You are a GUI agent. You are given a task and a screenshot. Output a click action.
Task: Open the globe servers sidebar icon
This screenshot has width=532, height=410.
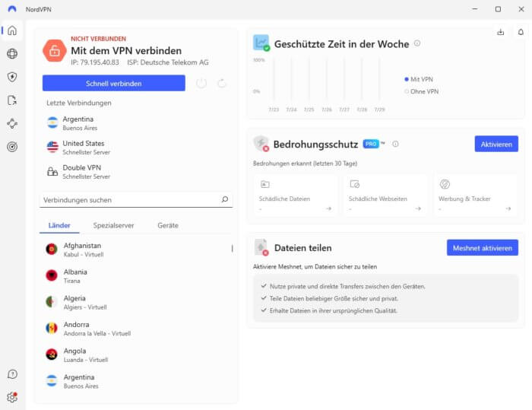pyautogui.click(x=12, y=54)
